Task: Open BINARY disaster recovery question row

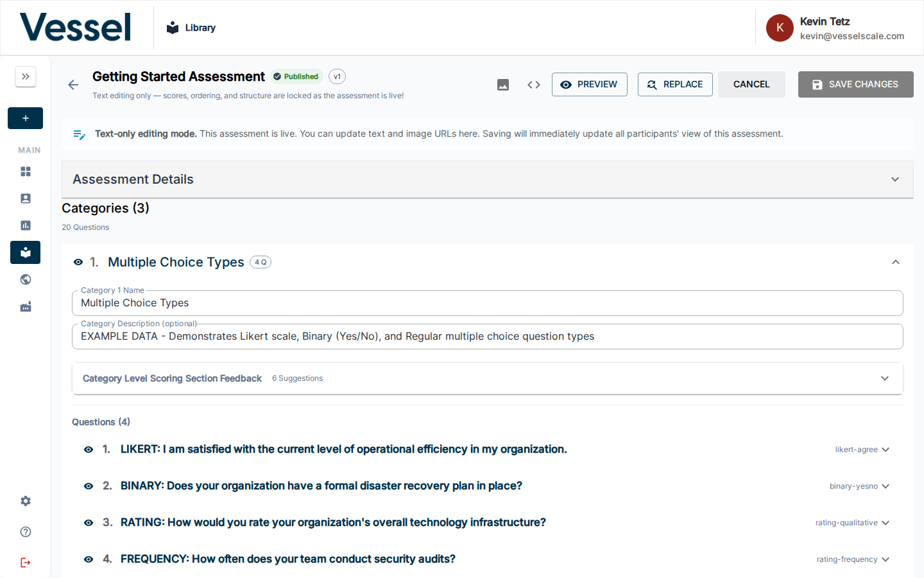Action: (x=488, y=486)
